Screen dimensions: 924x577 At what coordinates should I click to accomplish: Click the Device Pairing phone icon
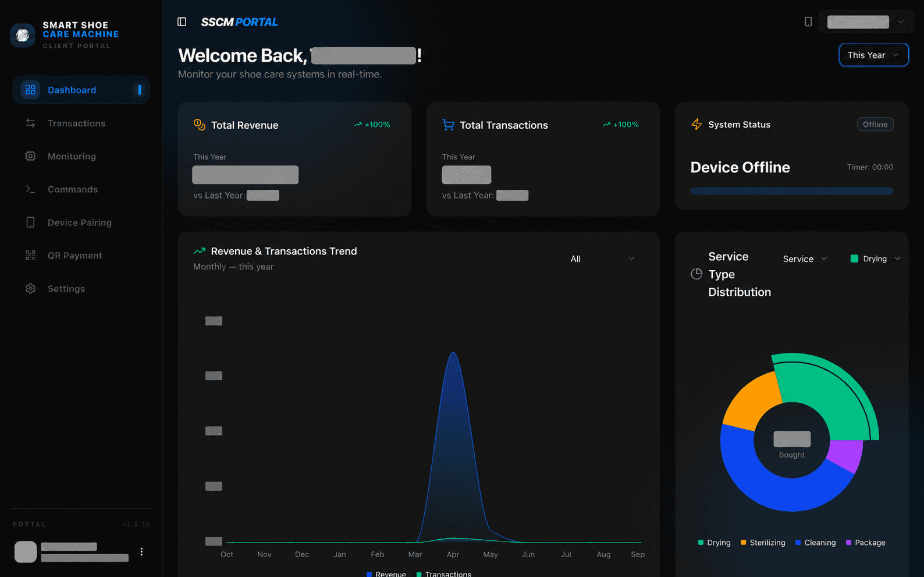coord(30,222)
